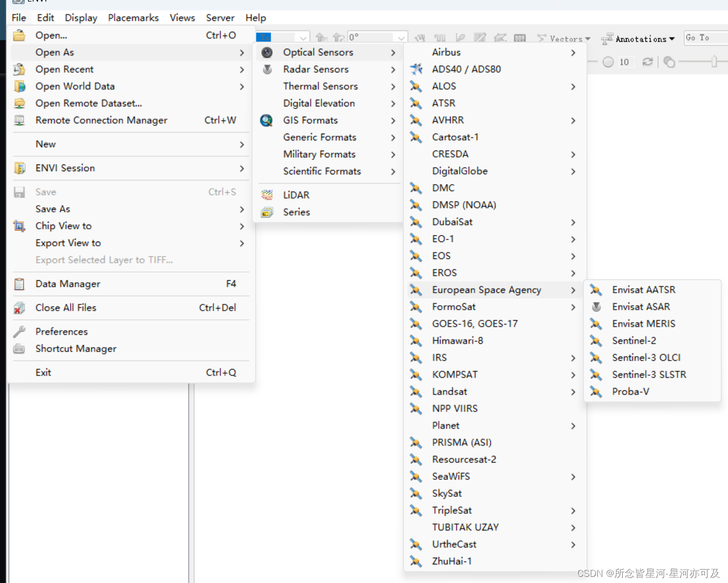
Task: Click the Open Recent icon
Action: pos(19,69)
